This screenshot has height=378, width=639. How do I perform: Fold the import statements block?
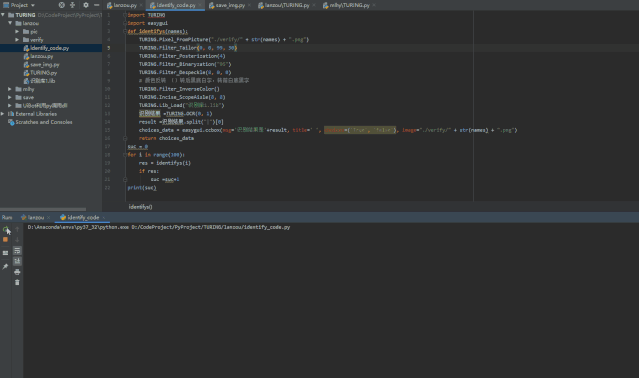(x=125, y=15)
